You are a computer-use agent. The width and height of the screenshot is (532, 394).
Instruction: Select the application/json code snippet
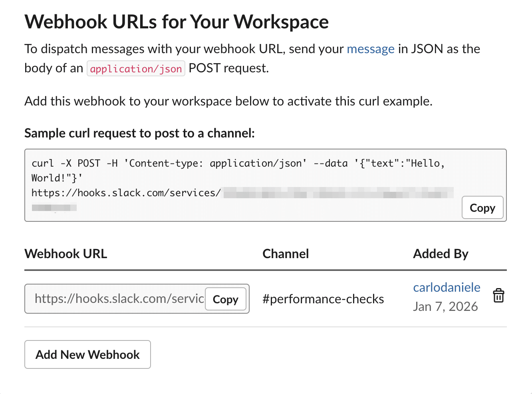coord(136,68)
